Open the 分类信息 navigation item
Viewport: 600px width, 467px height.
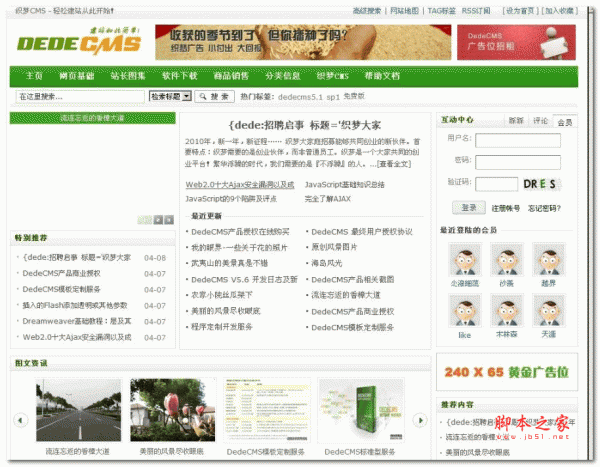[283, 76]
